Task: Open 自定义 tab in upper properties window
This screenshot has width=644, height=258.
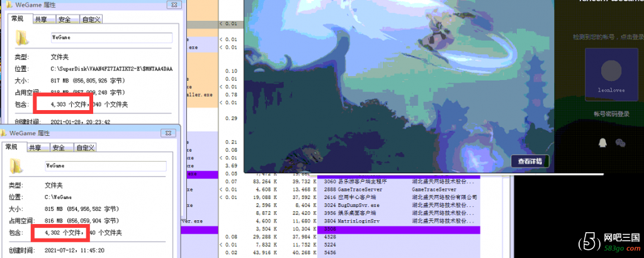Action: 91,20
